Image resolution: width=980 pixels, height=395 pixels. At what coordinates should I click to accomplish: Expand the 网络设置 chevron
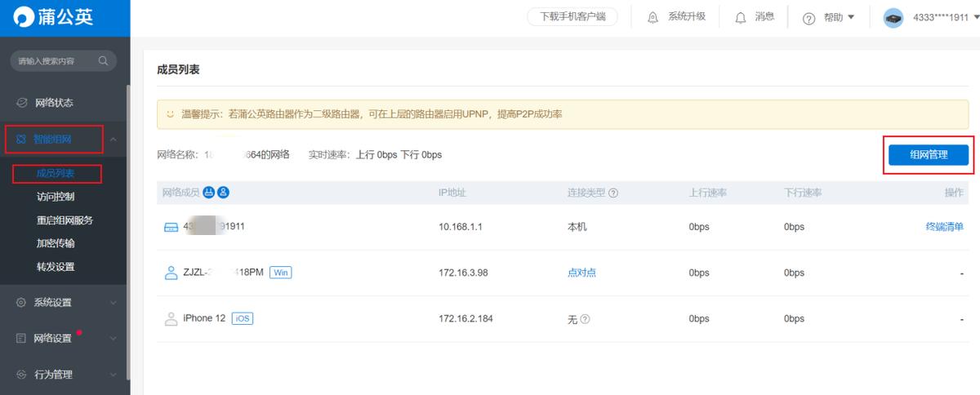(x=114, y=339)
